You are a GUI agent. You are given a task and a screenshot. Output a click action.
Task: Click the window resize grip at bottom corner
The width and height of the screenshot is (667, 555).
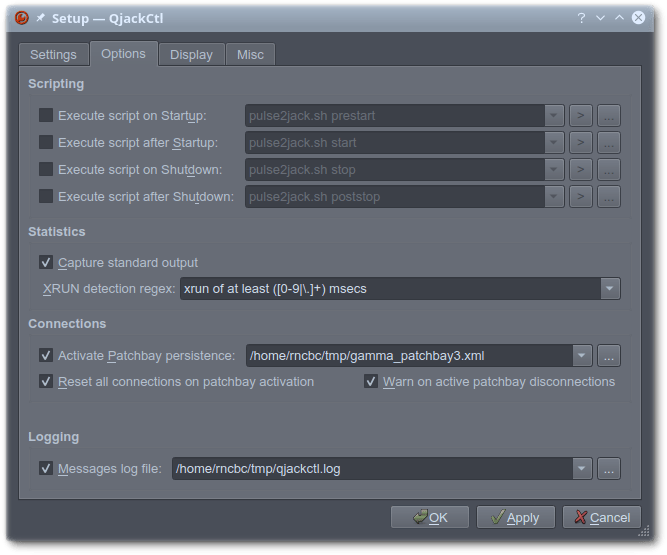pos(644,531)
